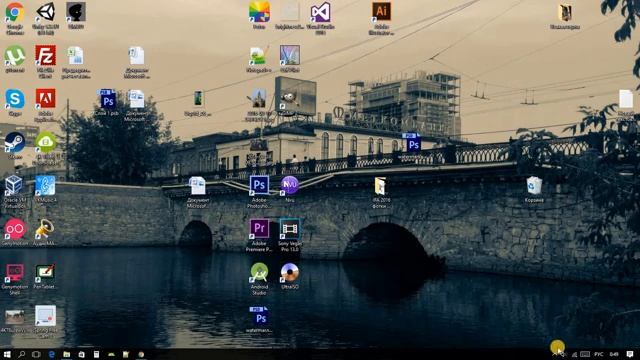This screenshot has height=360, width=640.
Task: Open the Корзина recycle bin
Action: pos(534,186)
